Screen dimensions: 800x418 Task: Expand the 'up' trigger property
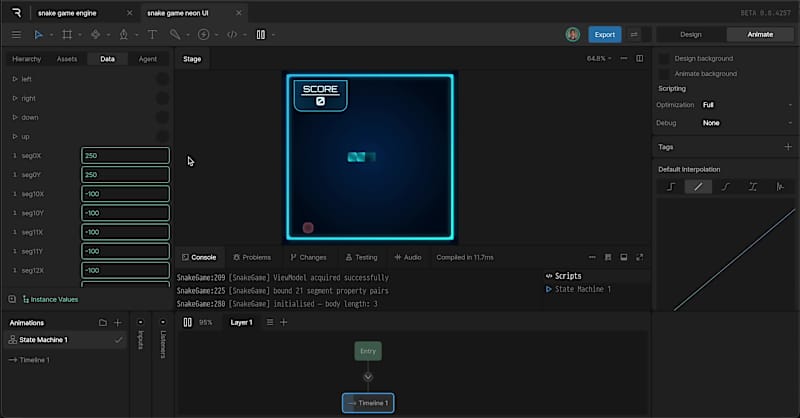(x=15, y=137)
